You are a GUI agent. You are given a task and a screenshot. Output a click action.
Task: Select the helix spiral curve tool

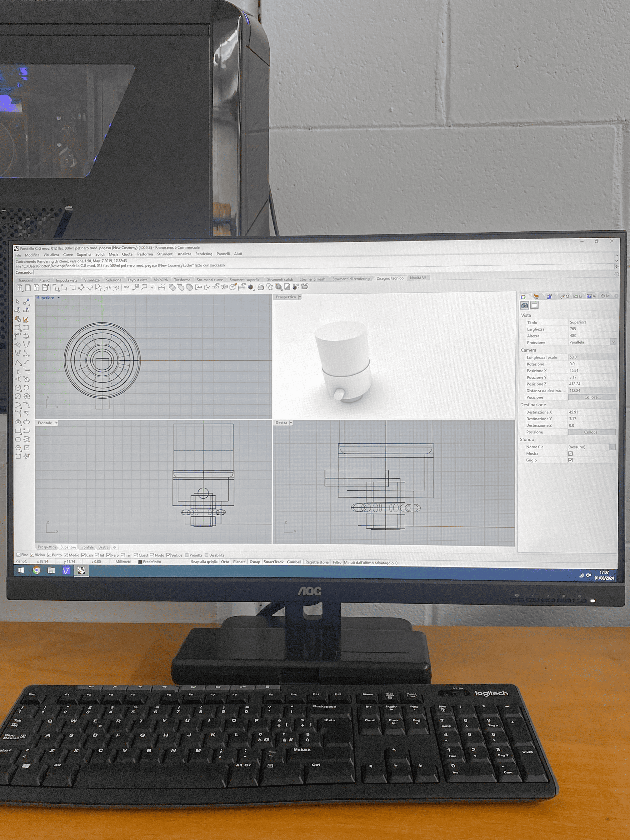pos(18,345)
